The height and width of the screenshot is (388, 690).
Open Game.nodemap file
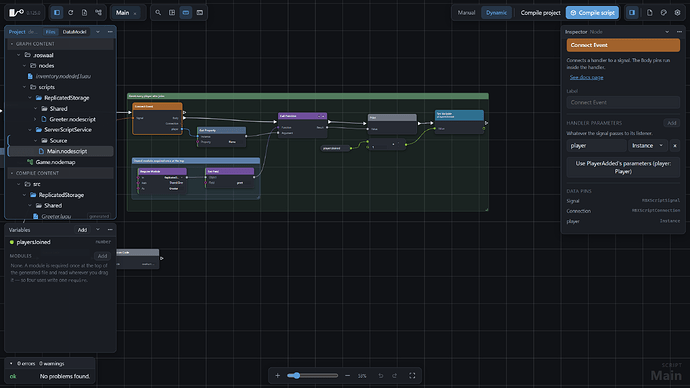tap(55, 162)
